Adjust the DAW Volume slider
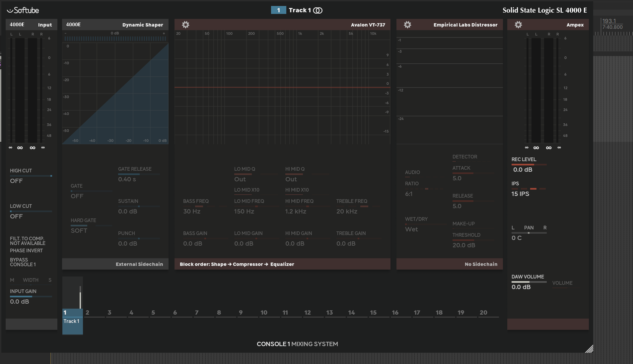Image resolution: width=633 pixels, height=364 pixels. pyautogui.click(x=529, y=282)
